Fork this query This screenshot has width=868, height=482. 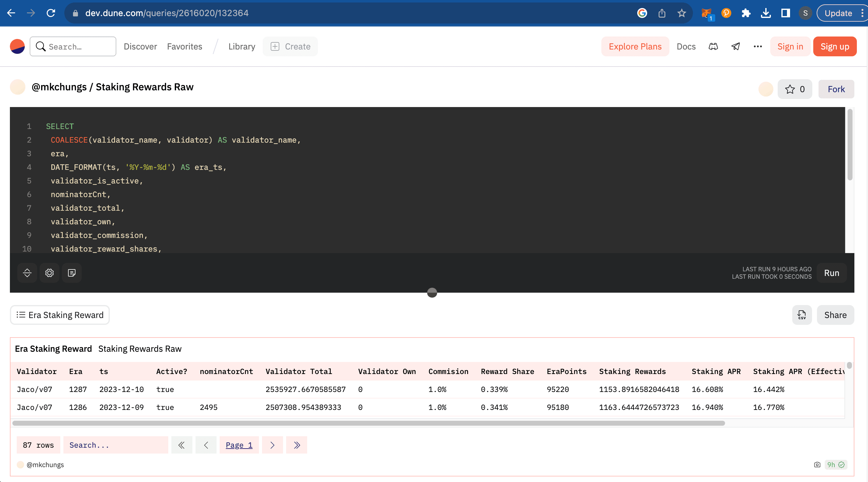[836, 89]
